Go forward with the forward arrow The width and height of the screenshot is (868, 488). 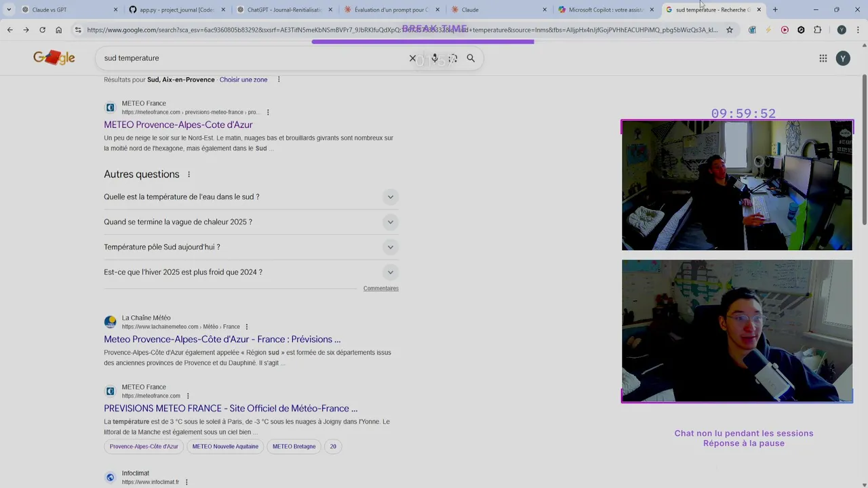(26, 30)
